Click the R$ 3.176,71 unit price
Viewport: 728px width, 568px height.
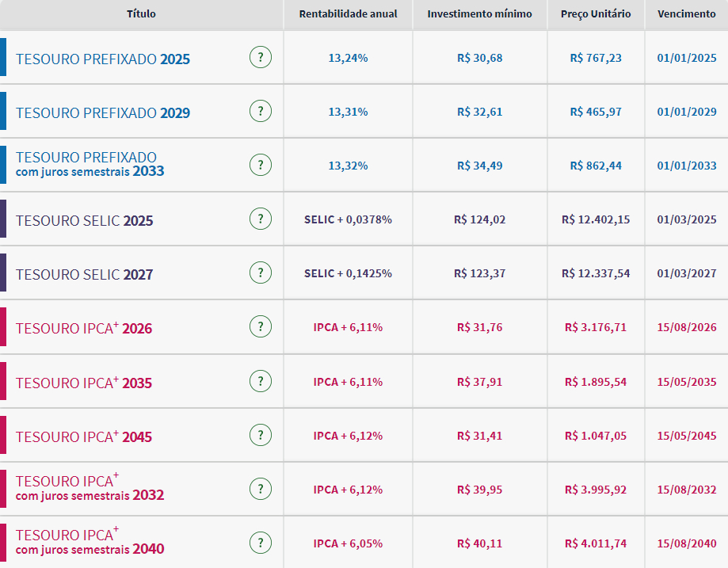(596, 327)
